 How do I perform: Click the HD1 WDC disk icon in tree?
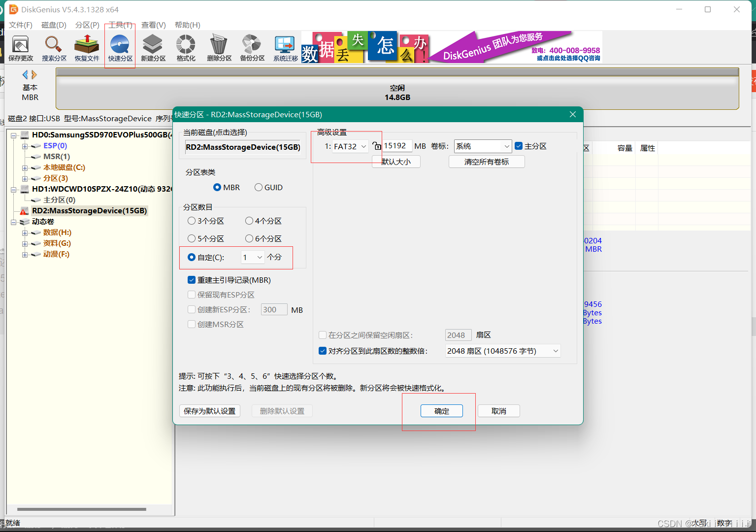pos(25,189)
